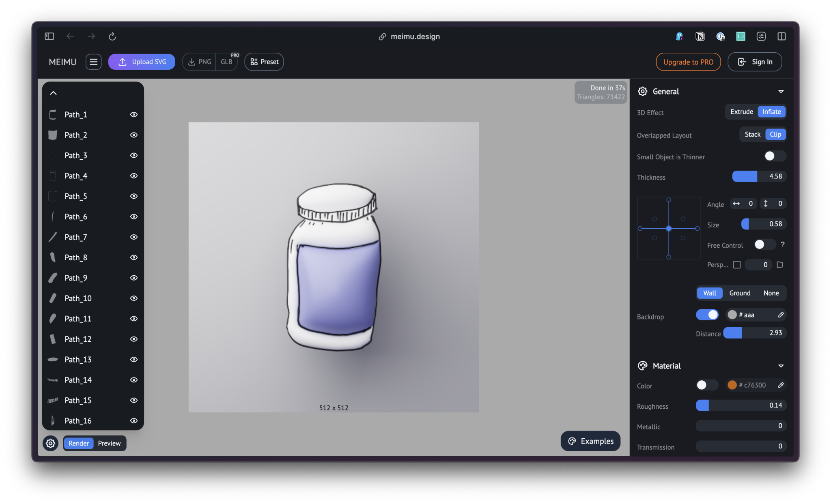Image resolution: width=831 pixels, height=504 pixels.
Task: Toggle the browser sidebar icon
Action: point(50,36)
